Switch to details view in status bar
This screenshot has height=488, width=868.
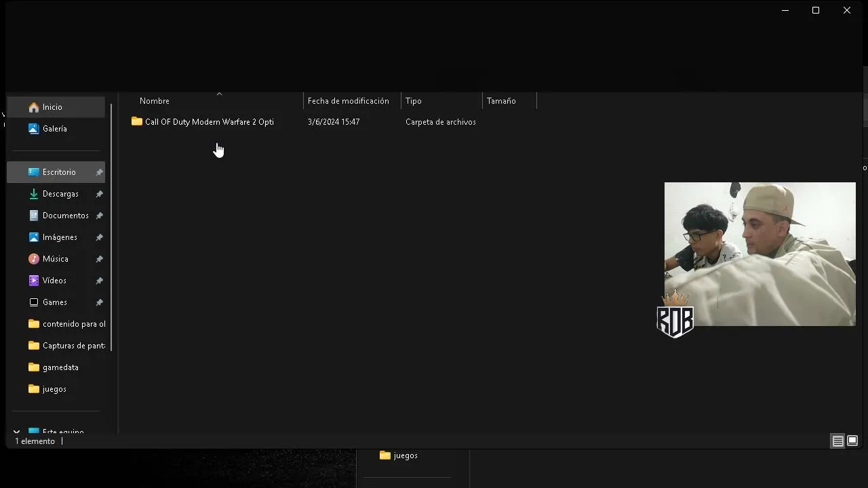click(x=838, y=441)
